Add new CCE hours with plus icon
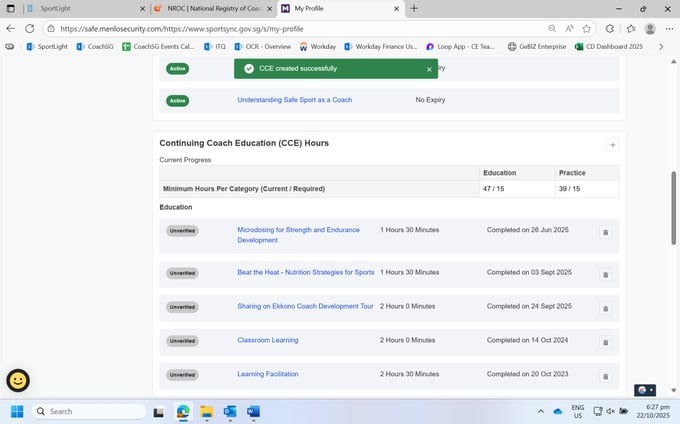Screen dimensions: 680x424 pos(612,145)
